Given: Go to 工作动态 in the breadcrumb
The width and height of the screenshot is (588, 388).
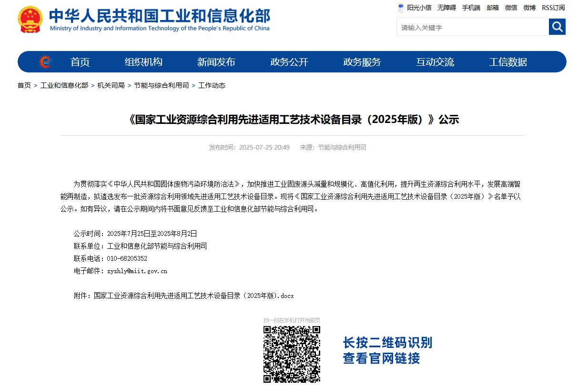Looking at the screenshot, I should click(x=212, y=85).
